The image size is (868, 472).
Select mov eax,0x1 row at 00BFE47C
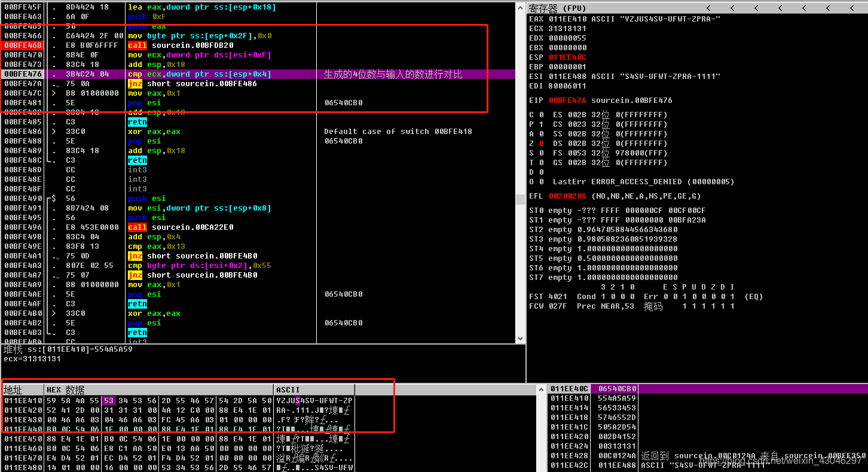pyautogui.click(x=258, y=93)
